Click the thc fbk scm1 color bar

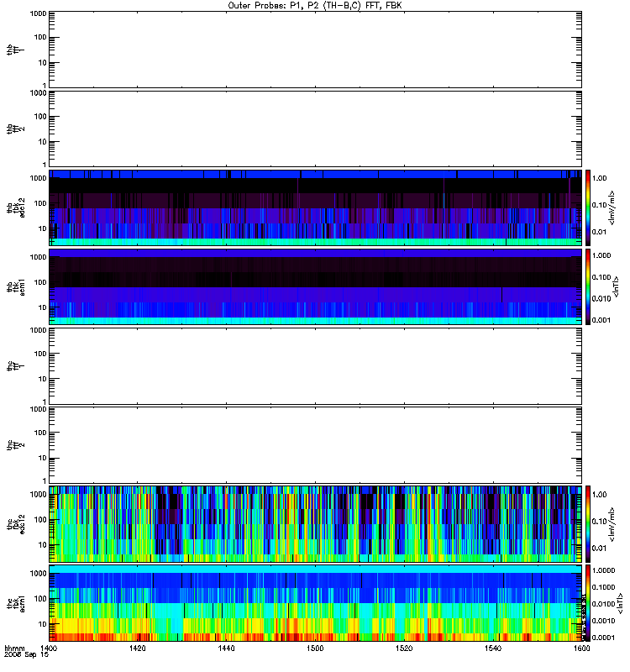[x=588, y=603]
